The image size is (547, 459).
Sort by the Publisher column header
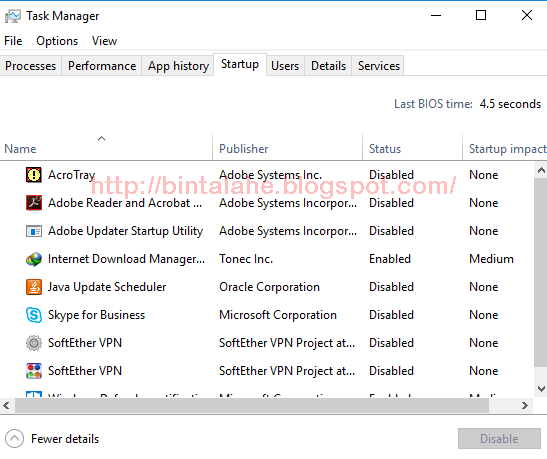click(x=287, y=149)
